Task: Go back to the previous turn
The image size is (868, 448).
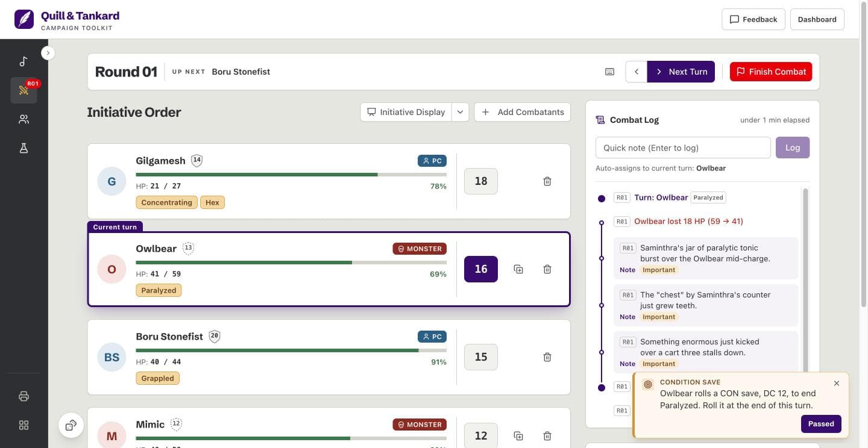Action: coord(637,72)
